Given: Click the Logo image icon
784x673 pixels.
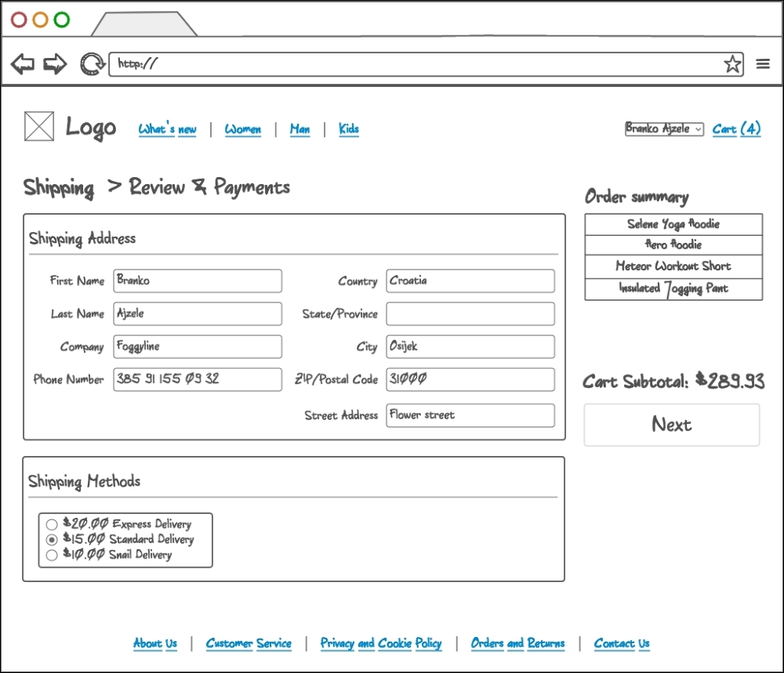Looking at the screenshot, I should pos(38,127).
